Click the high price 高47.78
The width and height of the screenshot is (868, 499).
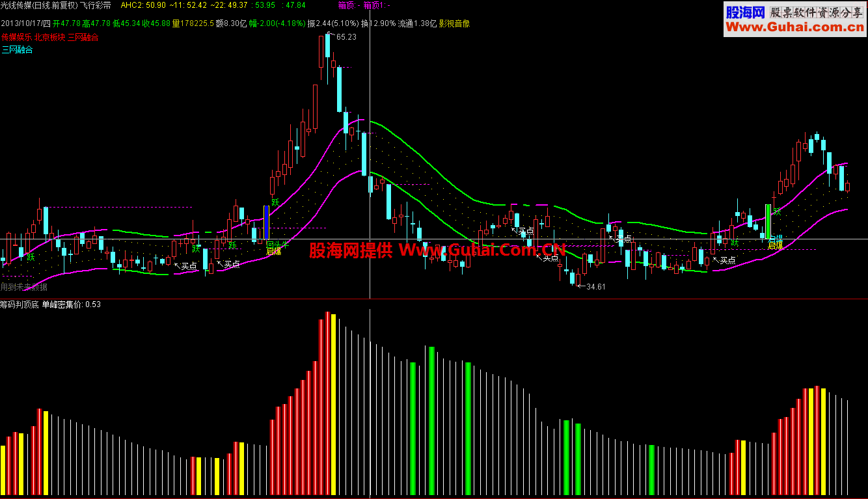tap(97, 23)
